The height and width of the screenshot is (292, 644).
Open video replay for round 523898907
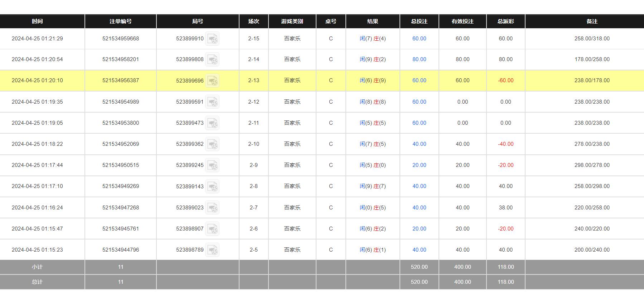(212, 229)
